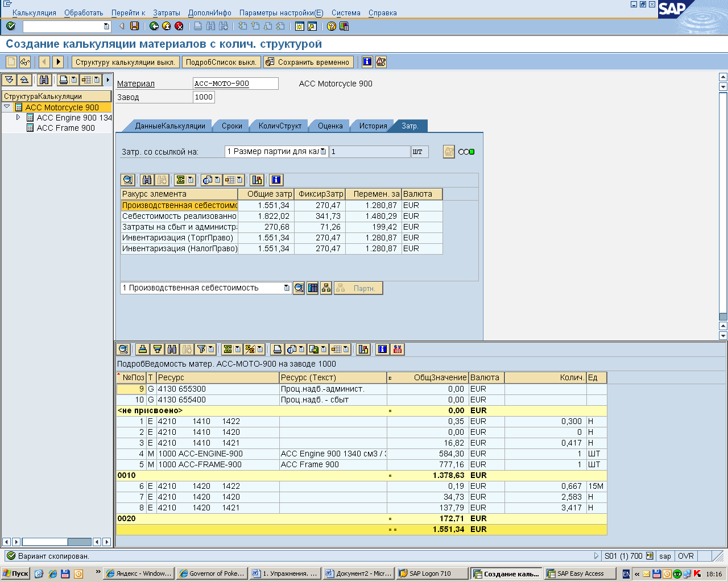728x582 pixels.
Task: Click the Details magnifier icon above the Ракурс элемента table
Action: coord(128,180)
